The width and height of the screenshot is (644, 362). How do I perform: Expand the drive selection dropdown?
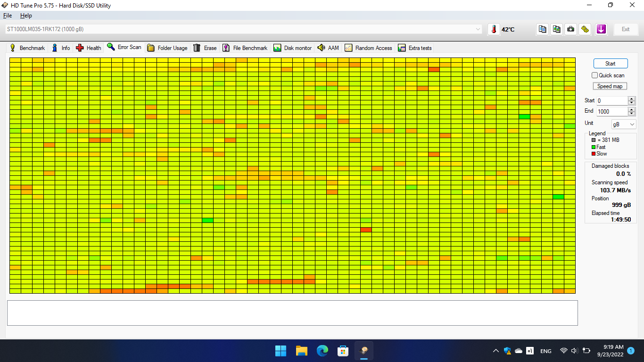479,29
